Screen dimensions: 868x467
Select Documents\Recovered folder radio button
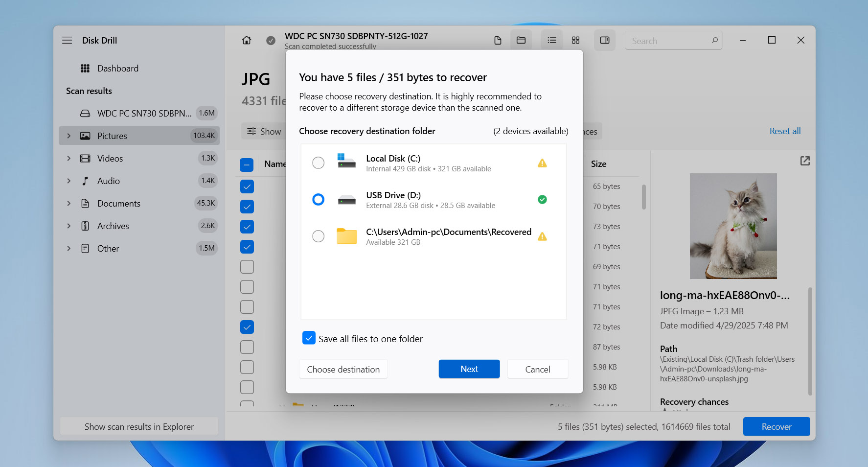point(318,236)
